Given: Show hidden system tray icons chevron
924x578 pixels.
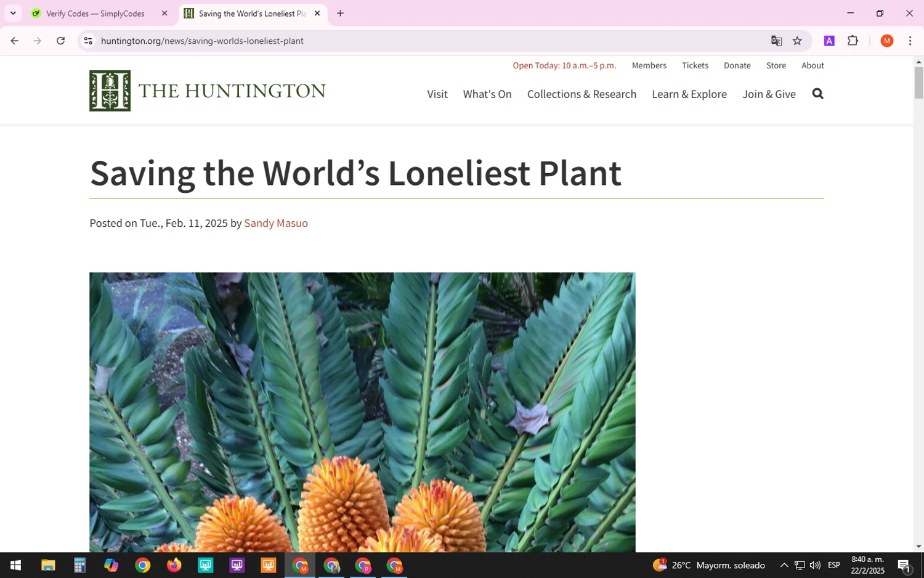Looking at the screenshot, I should 784,565.
